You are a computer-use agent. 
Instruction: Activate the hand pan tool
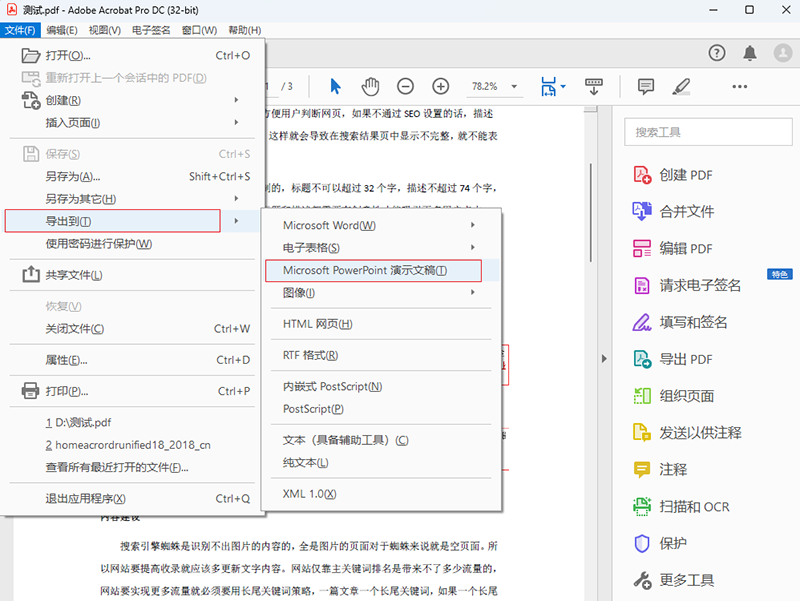click(370, 86)
